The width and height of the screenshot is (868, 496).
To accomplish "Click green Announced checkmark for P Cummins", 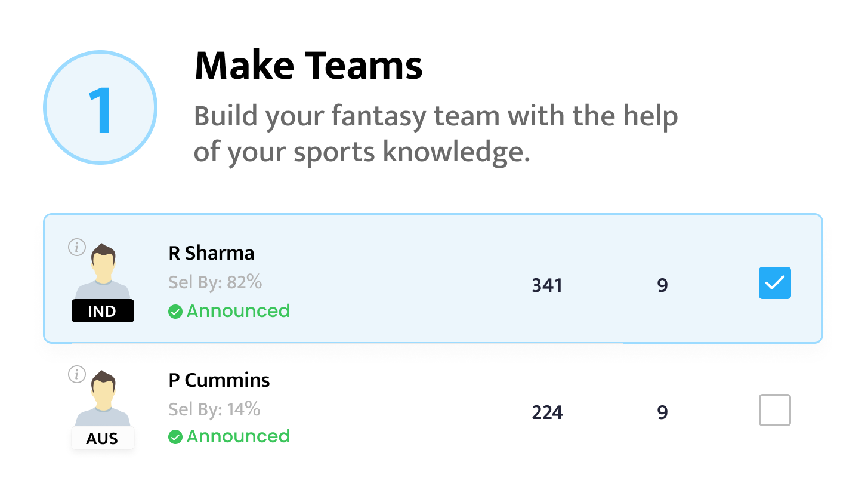I will coord(175,438).
